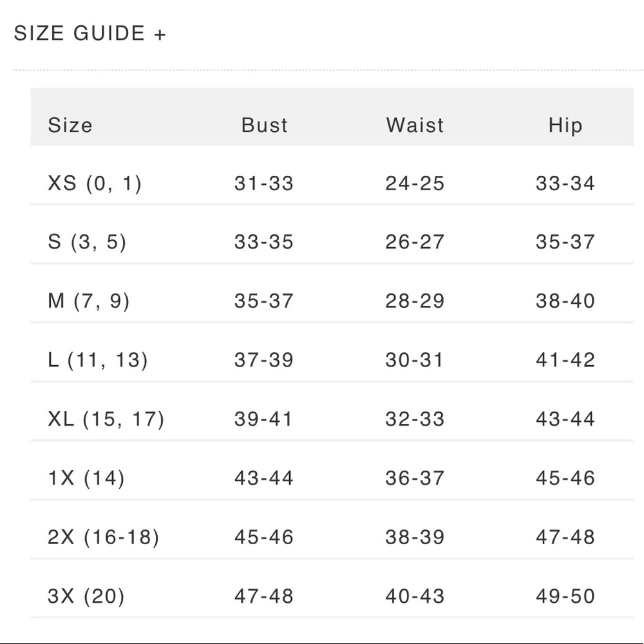Click waist value 28-29 for M
This screenshot has height=644, width=644.
[415, 301]
